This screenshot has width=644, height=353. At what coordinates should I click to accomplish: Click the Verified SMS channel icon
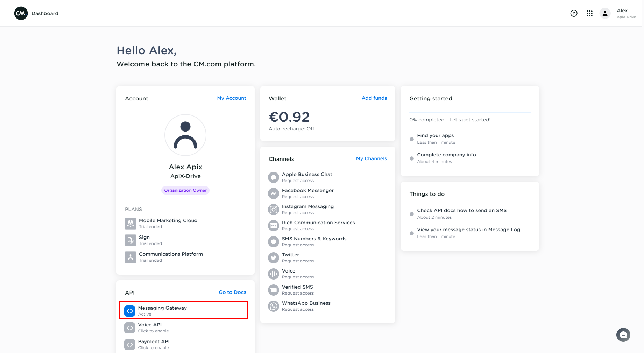tap(273, 290)
